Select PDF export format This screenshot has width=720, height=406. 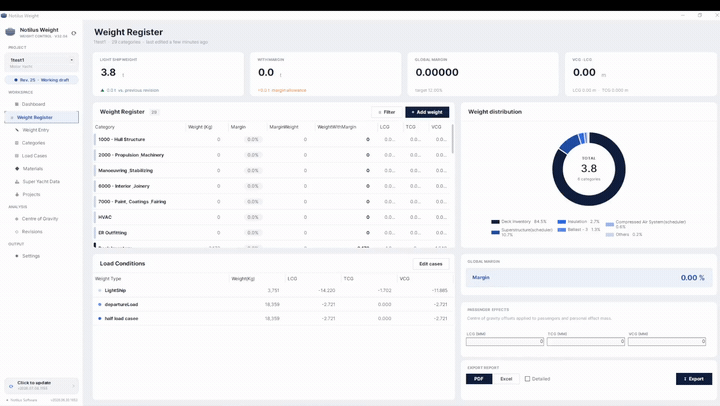(x=479, y=379)
